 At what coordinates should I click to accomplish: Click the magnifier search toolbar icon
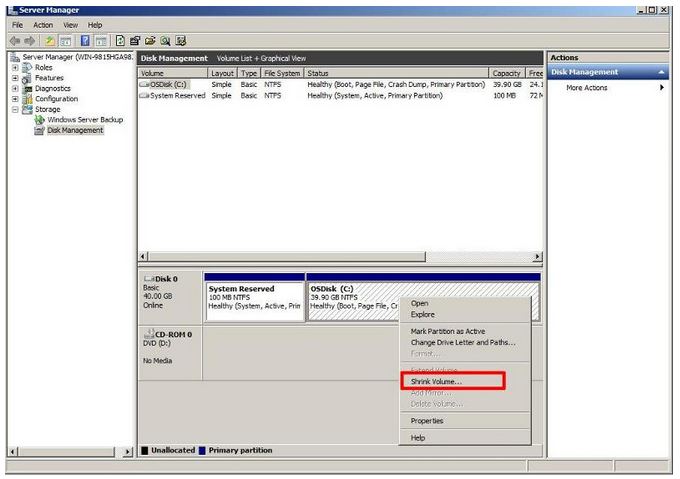(x=165, y=41)
